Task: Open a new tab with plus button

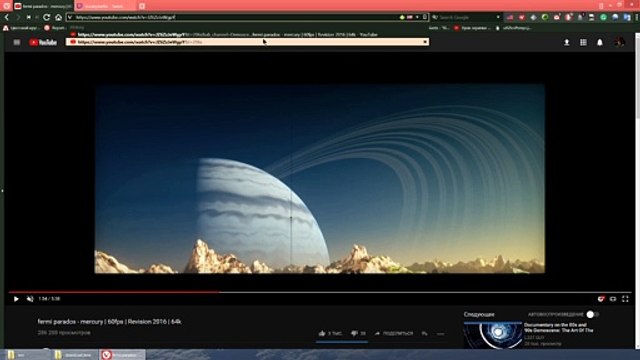Action: click(142, 6)
